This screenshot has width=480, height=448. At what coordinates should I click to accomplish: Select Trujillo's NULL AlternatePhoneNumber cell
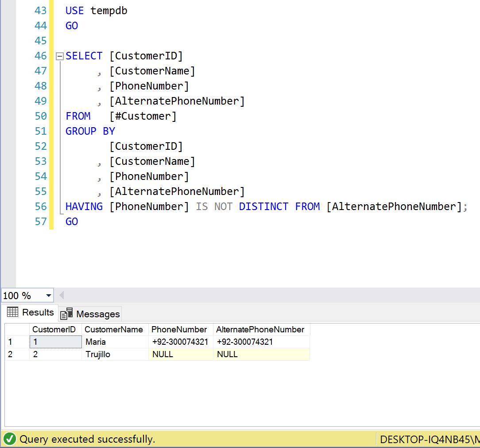[261, 355]
